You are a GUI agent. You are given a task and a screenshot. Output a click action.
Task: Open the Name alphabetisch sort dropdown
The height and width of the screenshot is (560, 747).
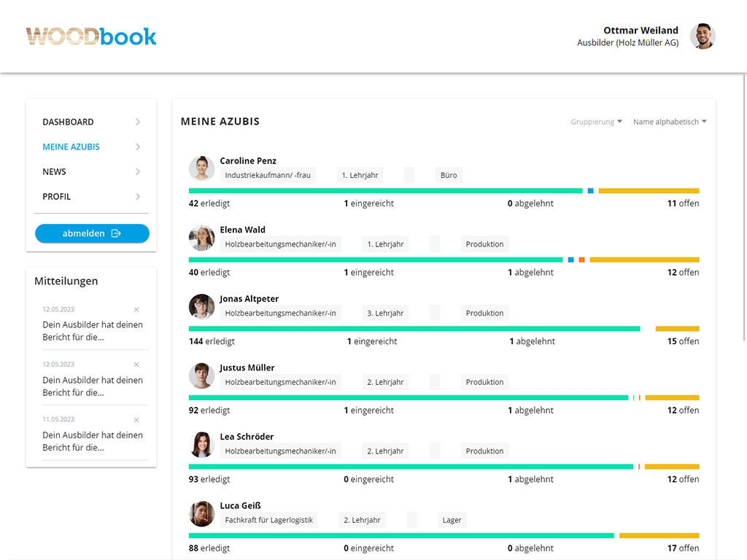670,122
